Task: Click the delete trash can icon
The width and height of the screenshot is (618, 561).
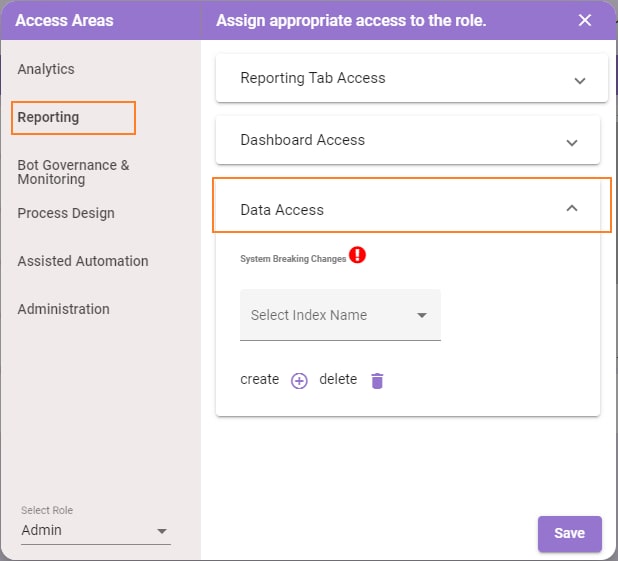Action: pyautogui.click(x=377, y=381)
